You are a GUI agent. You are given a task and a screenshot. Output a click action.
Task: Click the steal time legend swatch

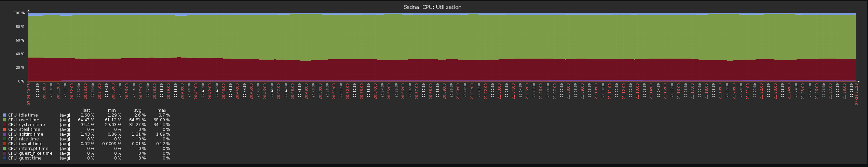(4, 130)
